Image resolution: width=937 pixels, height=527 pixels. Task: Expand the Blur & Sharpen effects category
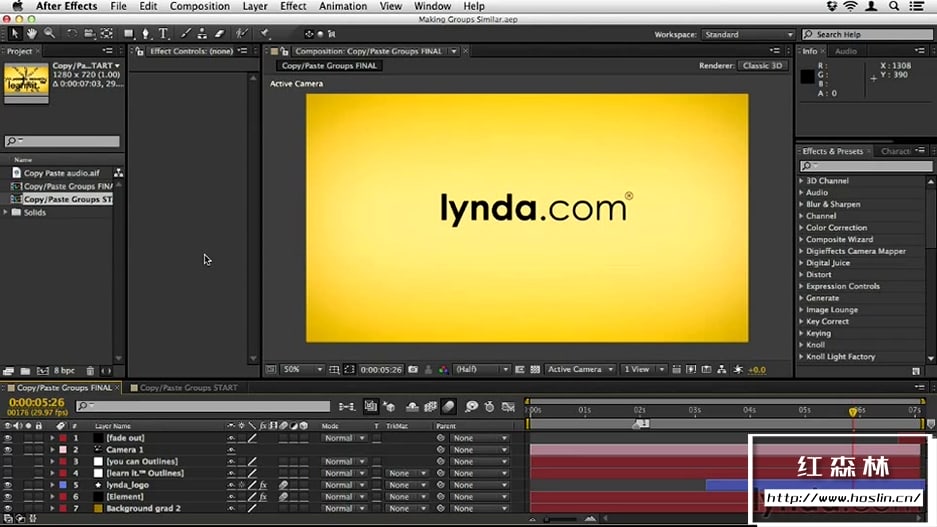(x=801, y=204)
